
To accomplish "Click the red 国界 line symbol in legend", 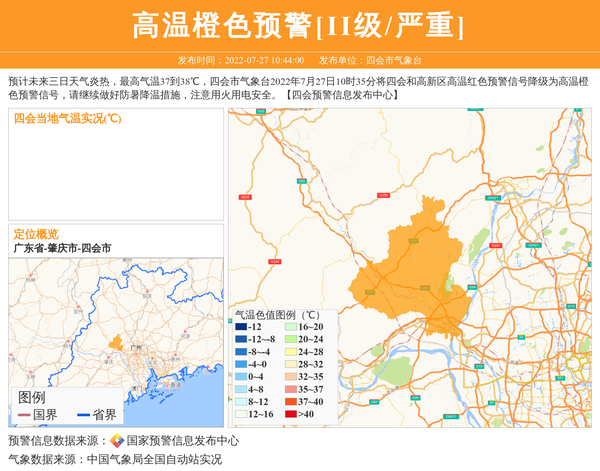I will pyautogui.click(x=22, y=415).
